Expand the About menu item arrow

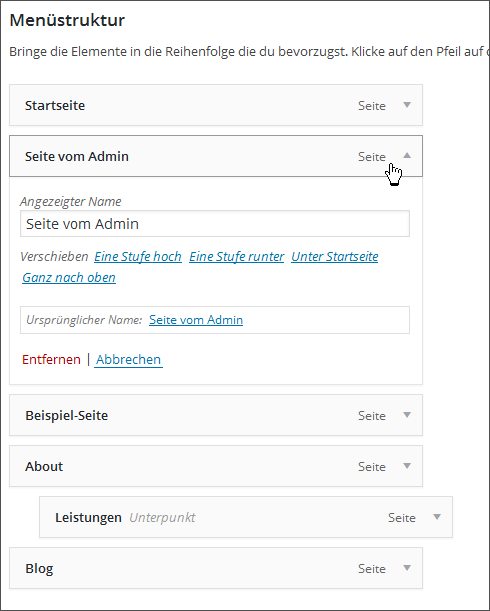pyautogui.click(x=407, y=466)
